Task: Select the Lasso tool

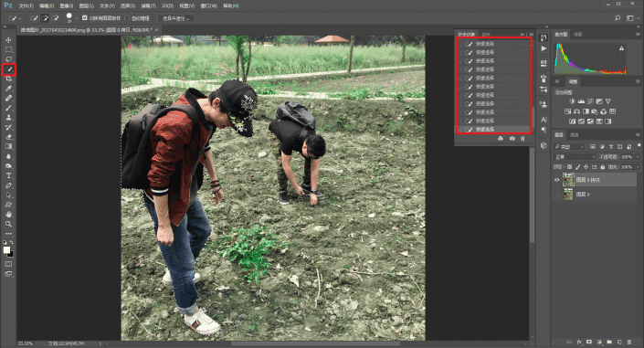Action: pyautogui.click(x=8, y=59)
